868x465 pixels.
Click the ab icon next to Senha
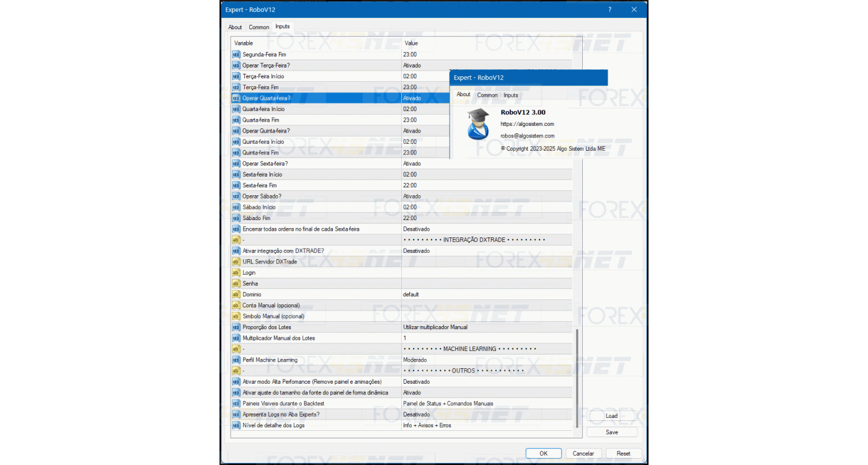(236, 283)
